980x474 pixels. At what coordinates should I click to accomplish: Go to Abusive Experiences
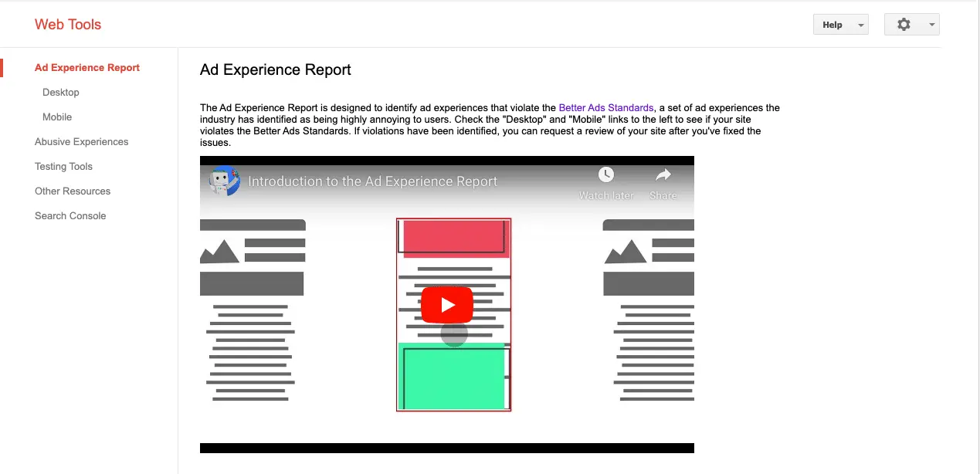[x=82, y=142]
